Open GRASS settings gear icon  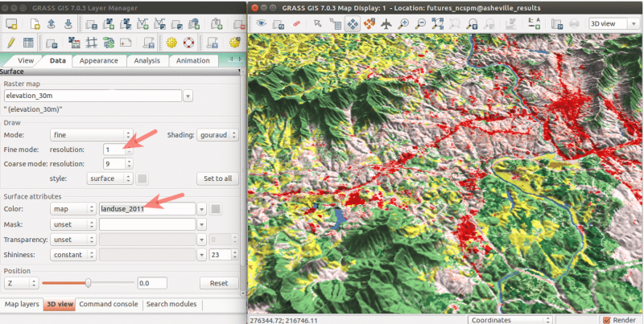coord(171,43)
